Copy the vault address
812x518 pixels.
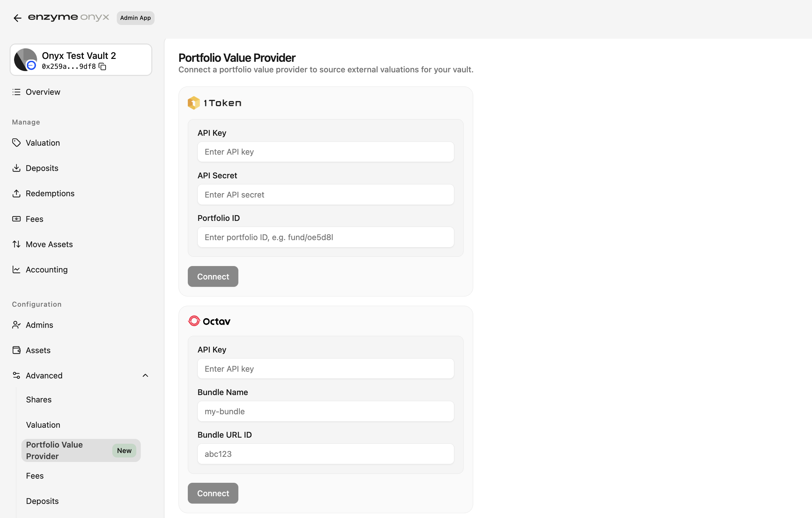coord(102,67)
